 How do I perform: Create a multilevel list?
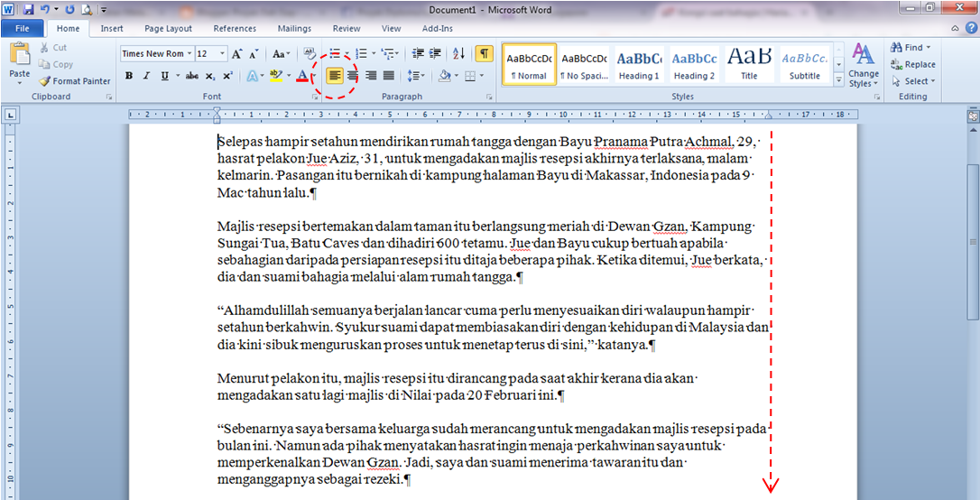(387, 54)
